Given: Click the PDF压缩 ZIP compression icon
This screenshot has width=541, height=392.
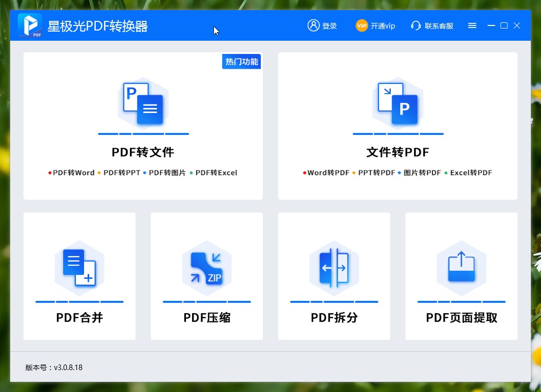Looking at the screenshot, I should 206,268.
